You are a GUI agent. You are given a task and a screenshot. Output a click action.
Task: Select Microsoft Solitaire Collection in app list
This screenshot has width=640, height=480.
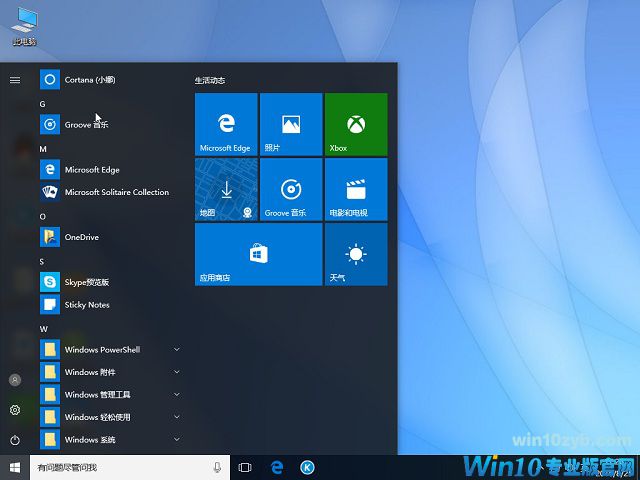tap(116, 192)
